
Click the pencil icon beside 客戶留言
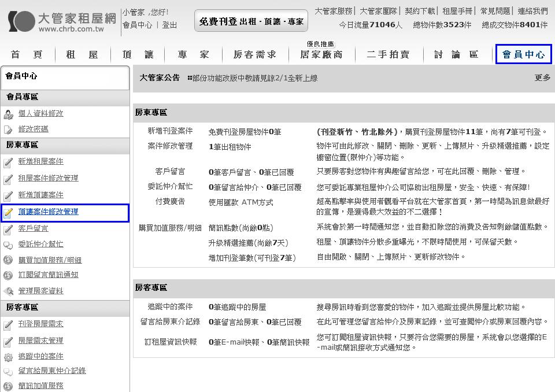click(x=8, y=230)
